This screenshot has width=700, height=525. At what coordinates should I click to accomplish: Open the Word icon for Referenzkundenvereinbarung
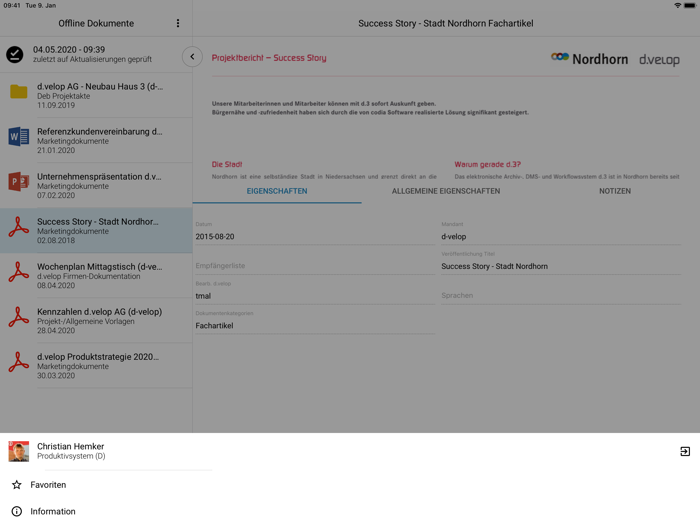(18, 137)
